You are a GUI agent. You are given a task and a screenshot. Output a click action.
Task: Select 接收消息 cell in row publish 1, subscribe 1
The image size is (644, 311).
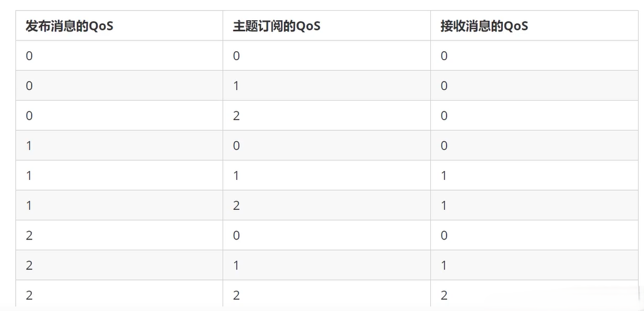(534, 175)
